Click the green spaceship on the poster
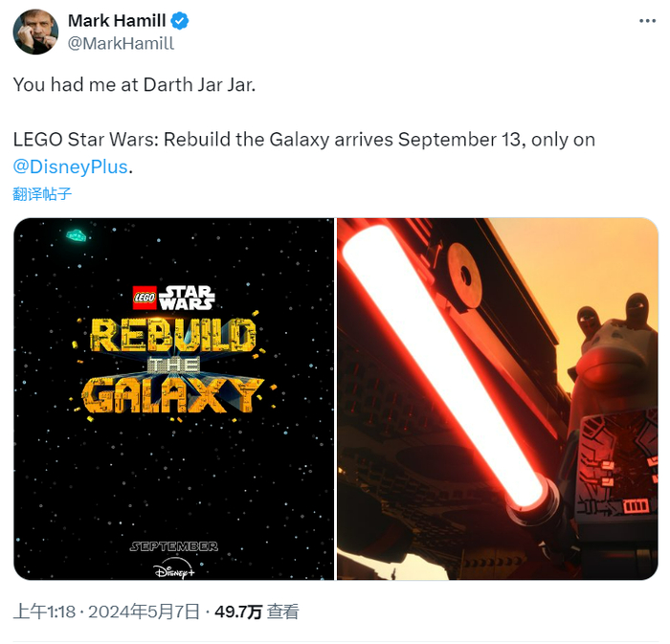Screen dimensions: 670x644 (76, 234)
